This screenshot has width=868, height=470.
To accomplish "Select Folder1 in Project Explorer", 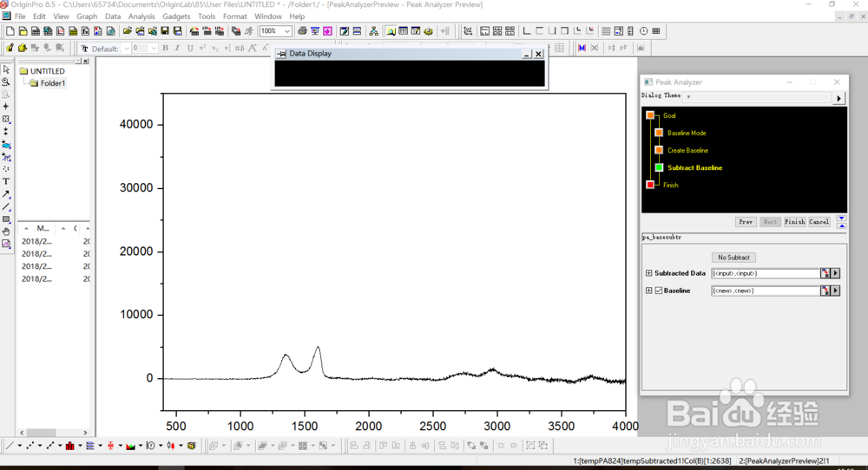I will pos(53,83).
